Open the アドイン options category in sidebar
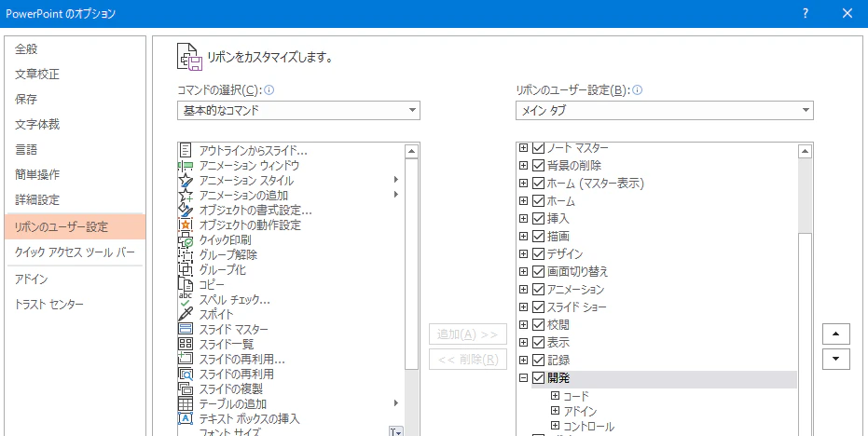 [75, 279]
